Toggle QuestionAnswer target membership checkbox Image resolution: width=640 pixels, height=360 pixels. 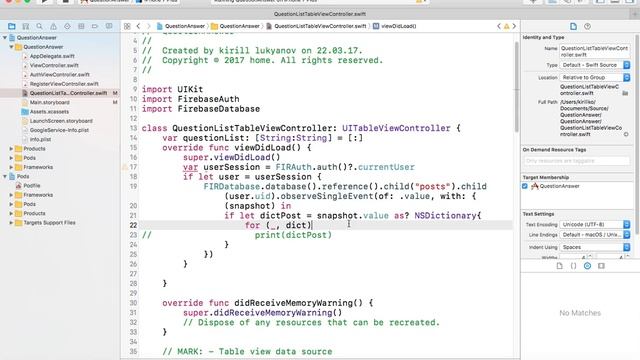(525, 186)
